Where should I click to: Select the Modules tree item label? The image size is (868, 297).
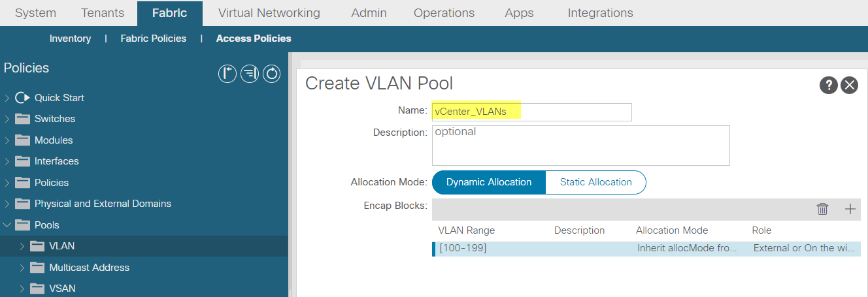coord(54,140)
